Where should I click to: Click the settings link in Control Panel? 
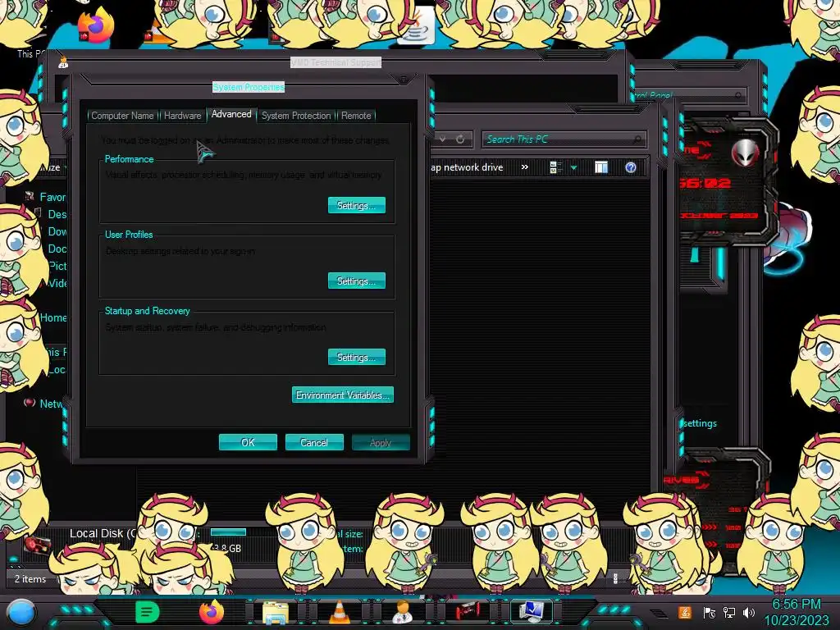(701, 423)
